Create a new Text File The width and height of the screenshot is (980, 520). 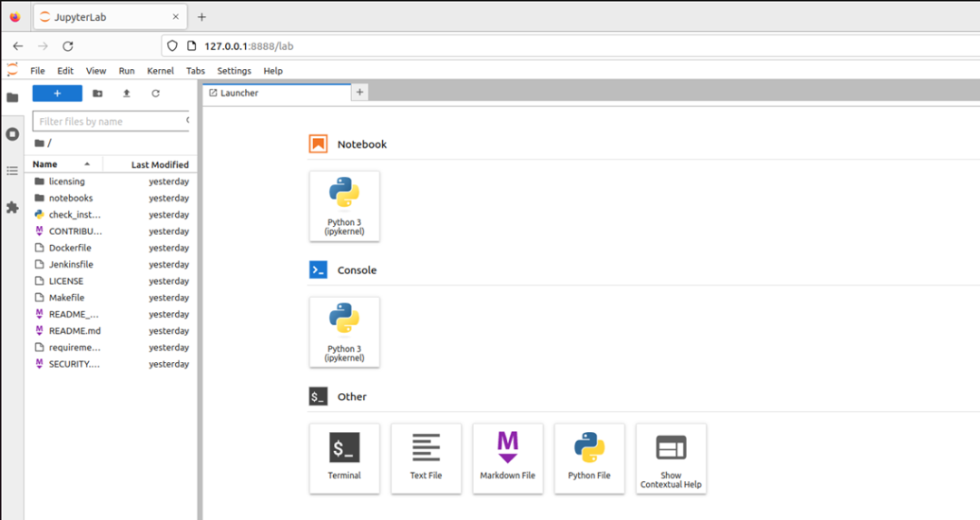tap(426, 459)
